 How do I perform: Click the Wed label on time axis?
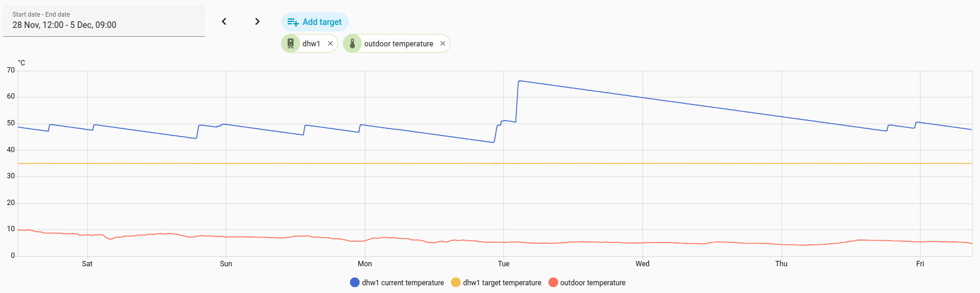click(642, 264)
